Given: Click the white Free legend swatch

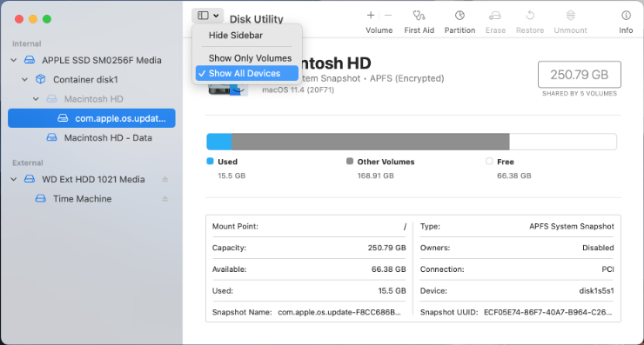Looking at the screenshot, I should [489, 162].
